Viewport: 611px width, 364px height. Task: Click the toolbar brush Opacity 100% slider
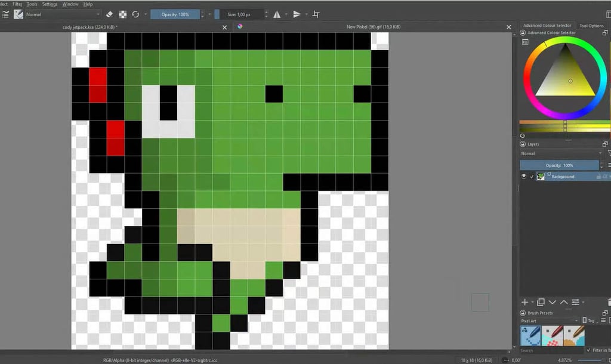(175, 14)
